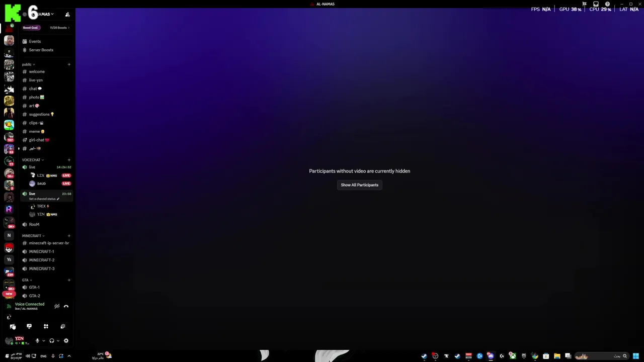This screenshot has width=644, height=362.
Task: Turn on camera in the voice panel
Action: (x=13, y=326)
